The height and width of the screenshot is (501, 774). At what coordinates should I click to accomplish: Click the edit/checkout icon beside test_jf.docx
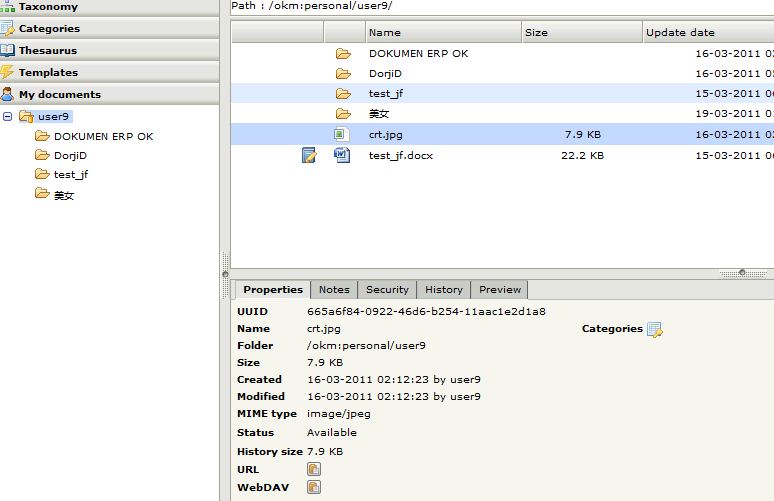[309, 155]
